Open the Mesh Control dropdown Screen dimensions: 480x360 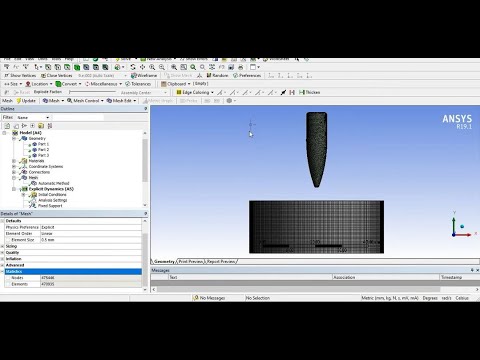click(85, 100)
